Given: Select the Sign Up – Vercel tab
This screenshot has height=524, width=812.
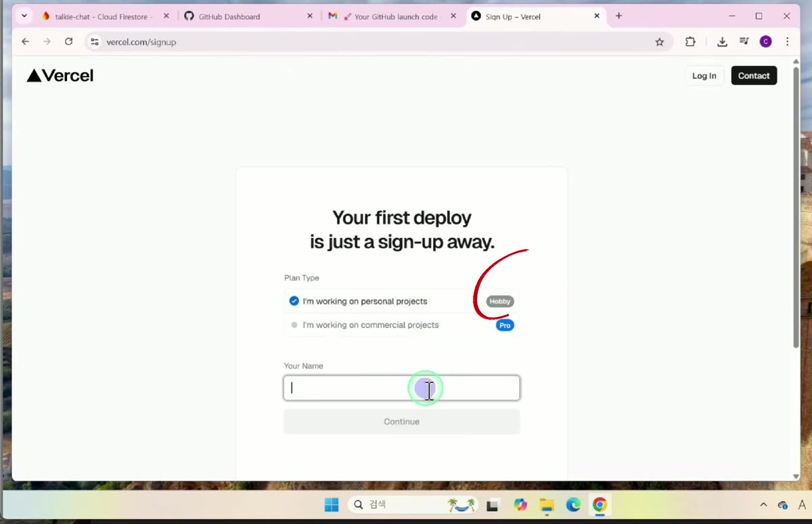Looking at the screenshot, I should click(536, 16).
